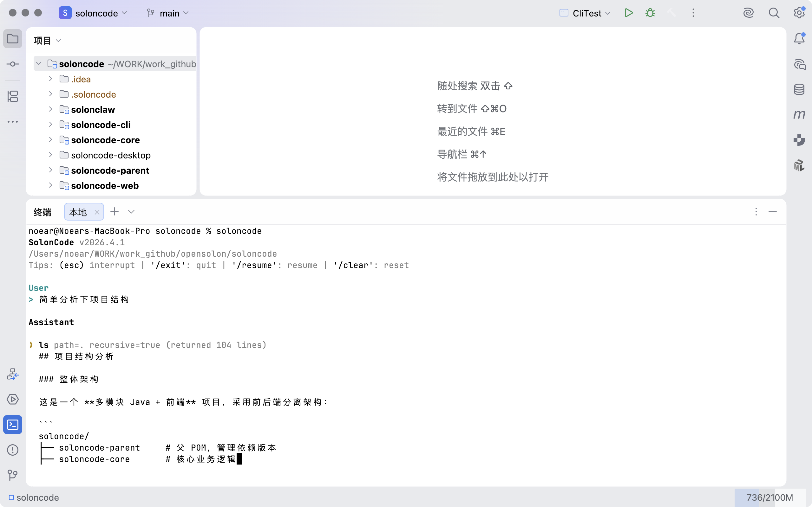Screen dimensions: 812x507
Task: Open the Problems tool window
Action: pos(13,450)
